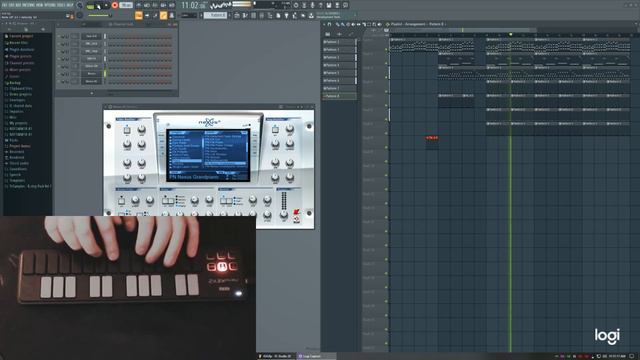Select the playlist Slip tool
640x360 pixels.
coord(358,24)
